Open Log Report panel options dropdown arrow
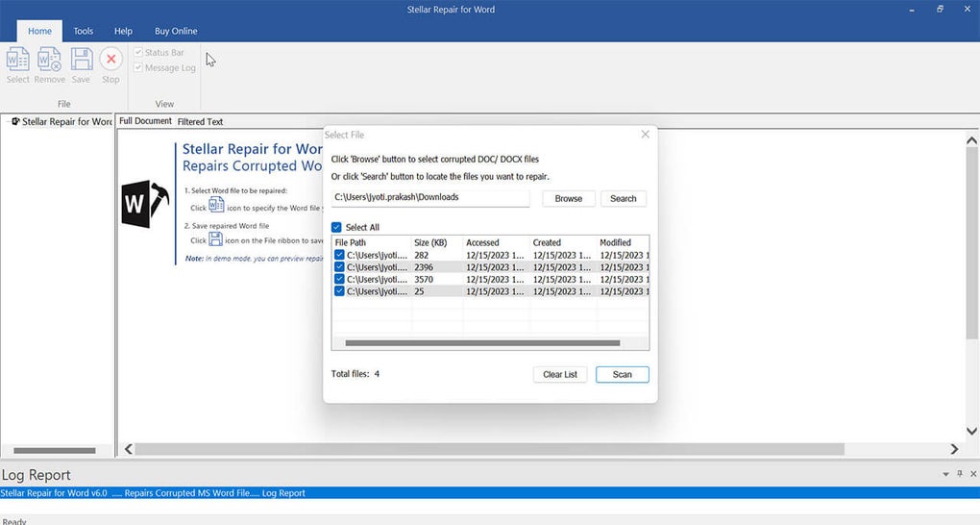This screenshot has height=525, width=980. click(945, 475)
